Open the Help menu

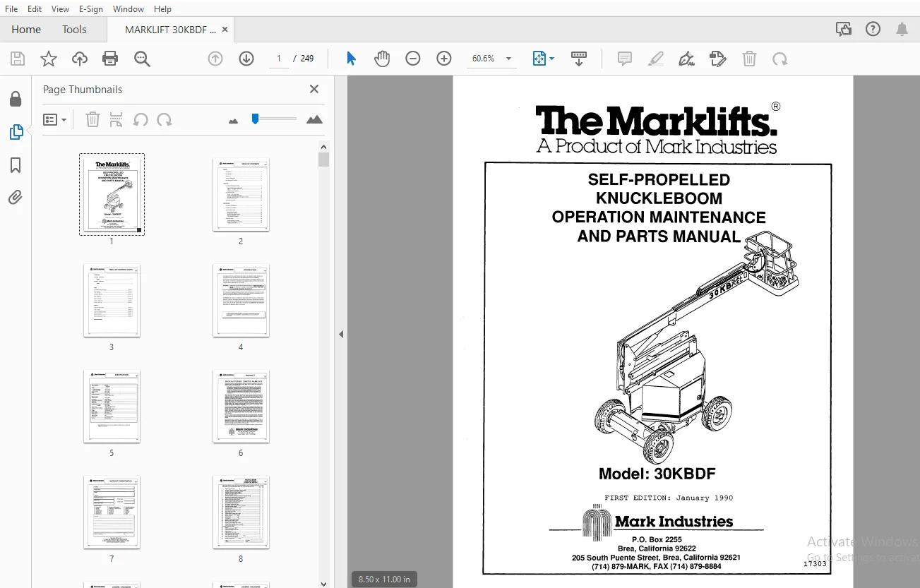coord(162,9)
